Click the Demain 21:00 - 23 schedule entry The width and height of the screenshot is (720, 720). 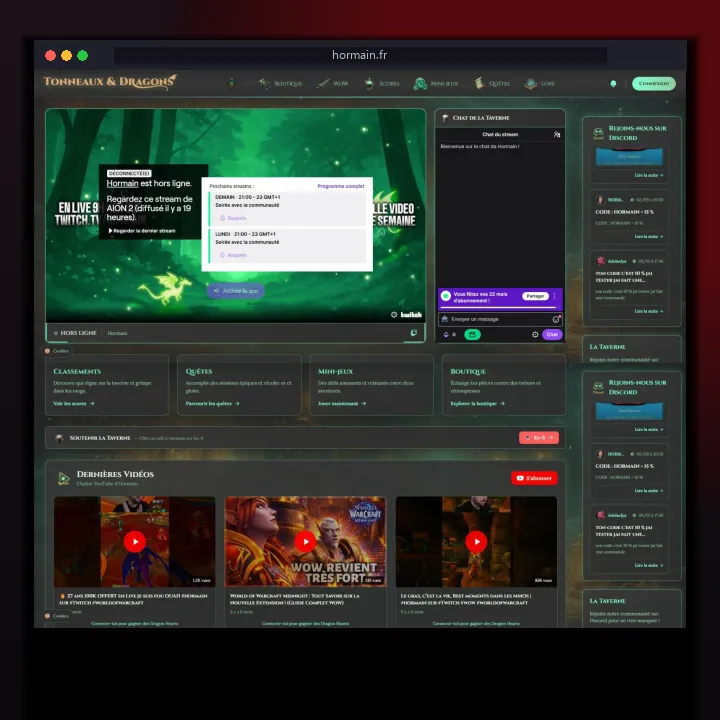pyautogui.click(x=287, y=208)
